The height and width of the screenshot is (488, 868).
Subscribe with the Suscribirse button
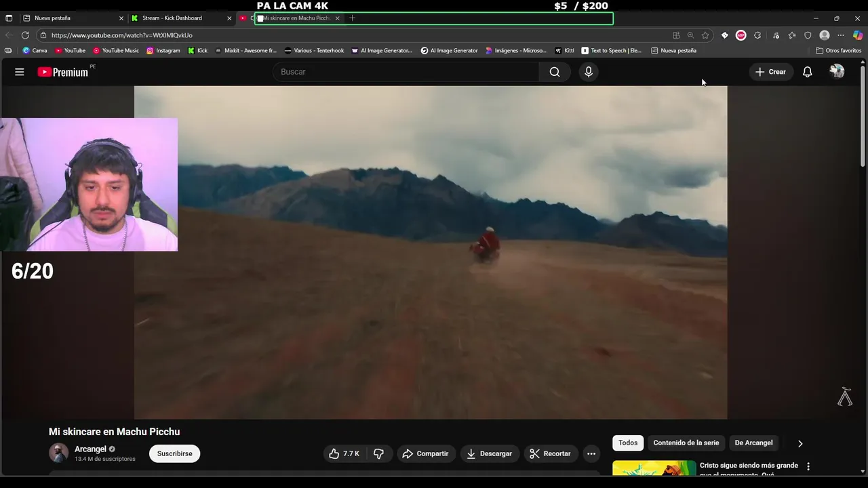[175, 453]
